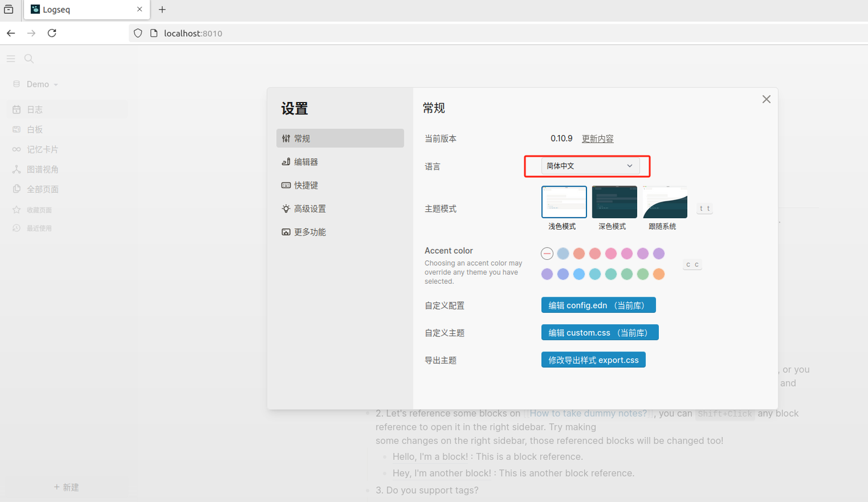
Task: Select the 深色模式 dark theme thumbnail
Action: point(614,201)
